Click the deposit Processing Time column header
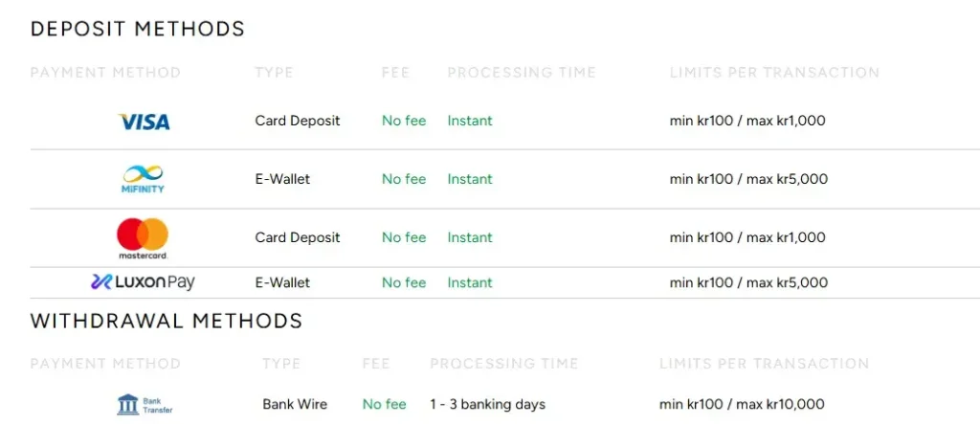Viewport: 980px width, 424px height. click(522, 73)
